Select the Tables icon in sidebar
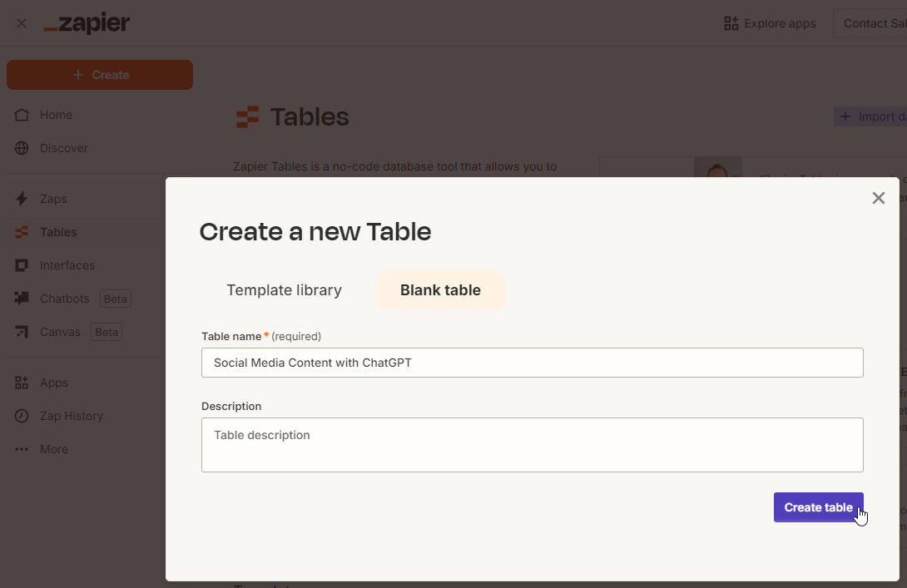Viewport: 907px width, 588px height. click(x=22, y=232)
